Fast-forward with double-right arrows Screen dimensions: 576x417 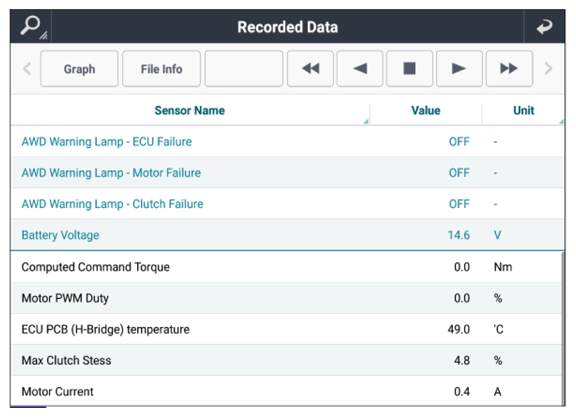[509, 69]
